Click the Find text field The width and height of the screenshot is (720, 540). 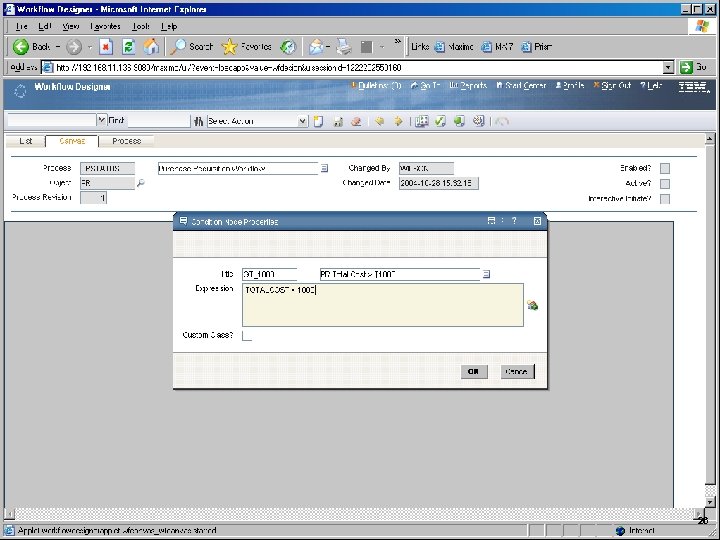158,121
